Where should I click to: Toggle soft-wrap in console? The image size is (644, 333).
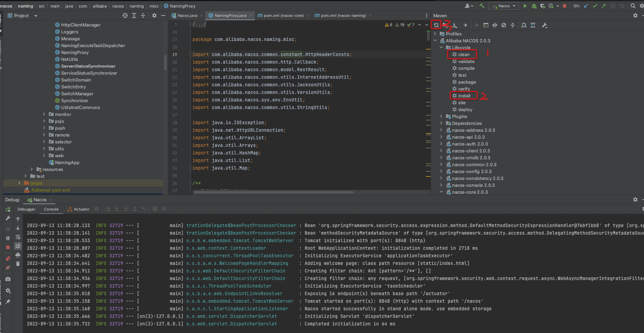coord(18,237)
